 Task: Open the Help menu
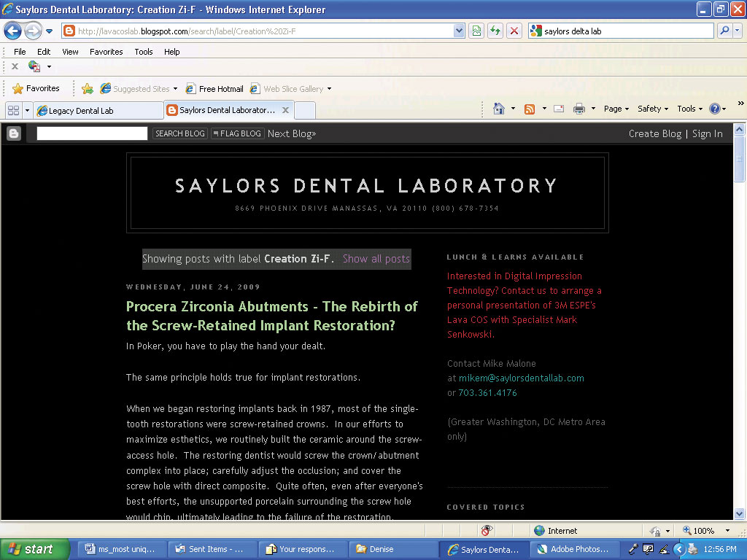point(172,52)
